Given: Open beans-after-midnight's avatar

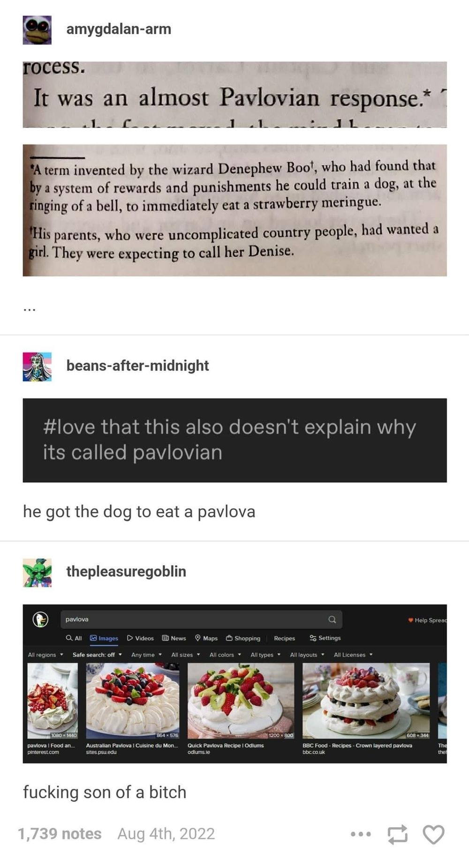Looking at the screenshot, I should pos(37,367).
